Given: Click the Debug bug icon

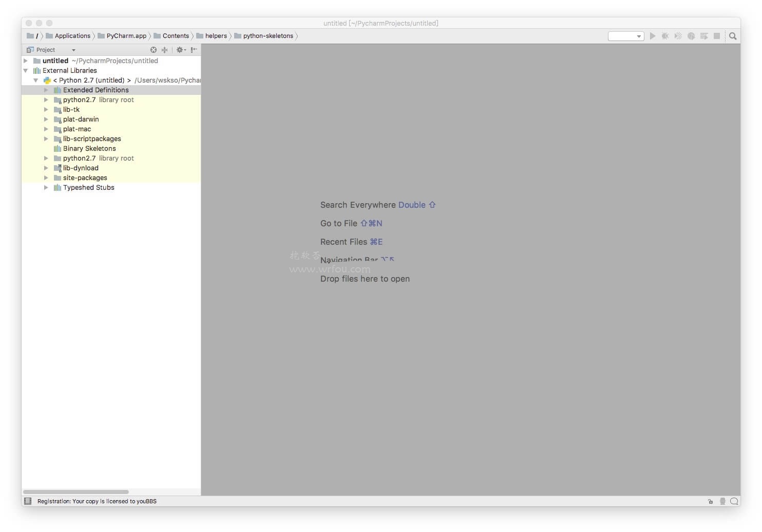Looking at the screenshot, I should 665,36.
